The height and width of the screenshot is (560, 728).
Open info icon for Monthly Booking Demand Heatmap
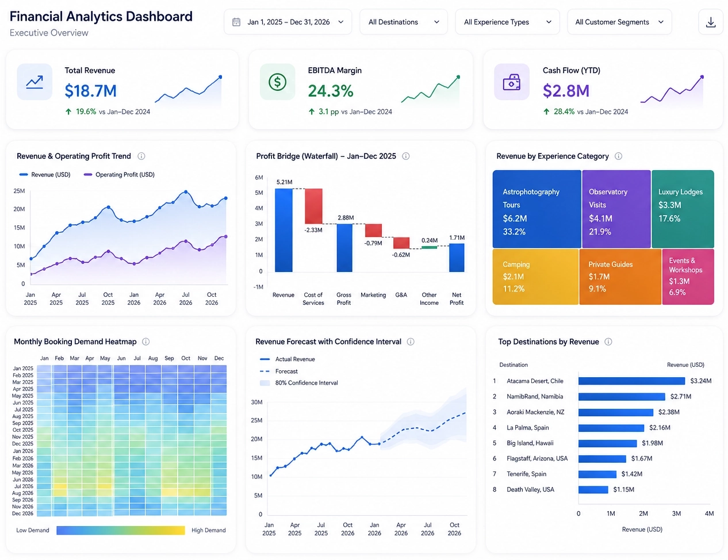click(x=146, y=342)
